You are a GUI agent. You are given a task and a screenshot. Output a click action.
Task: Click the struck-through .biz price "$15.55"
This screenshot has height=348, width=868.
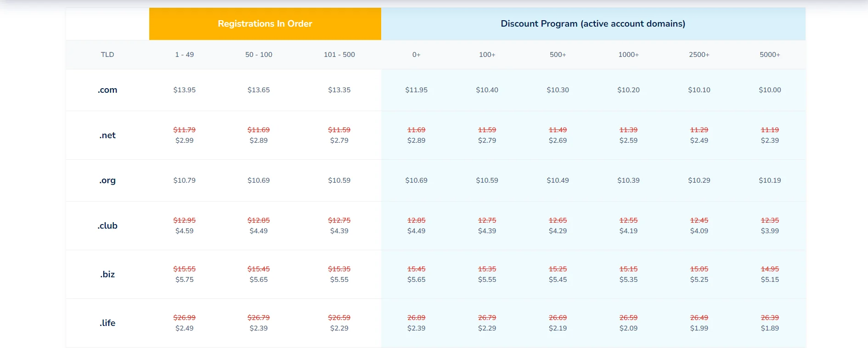(x=185, y=269)
